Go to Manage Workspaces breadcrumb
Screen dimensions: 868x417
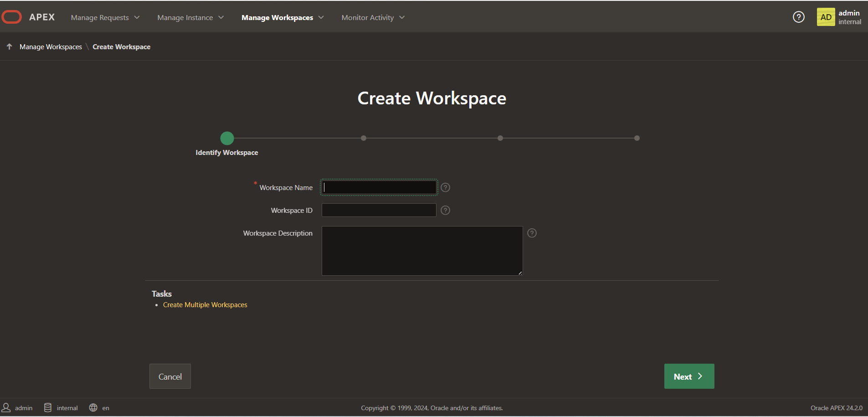click(51, 46)
